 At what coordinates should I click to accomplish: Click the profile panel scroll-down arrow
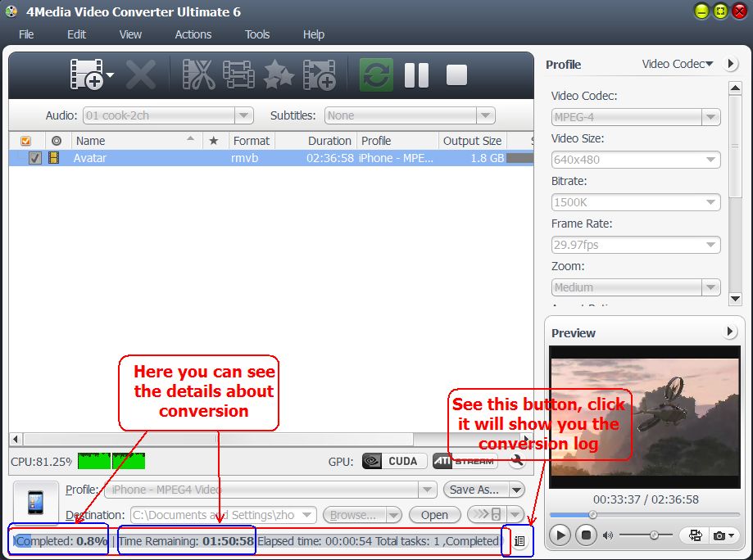[x=735, y=298]
